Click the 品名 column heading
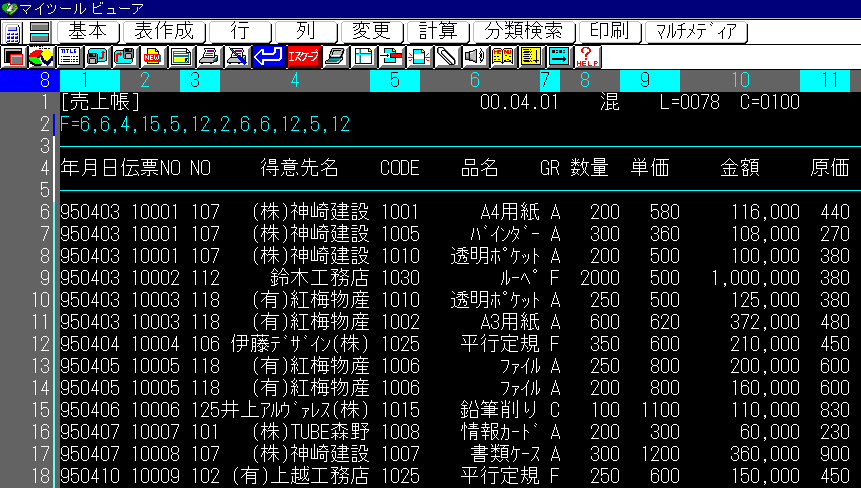The image size is (861, 488). pos(479,168)
